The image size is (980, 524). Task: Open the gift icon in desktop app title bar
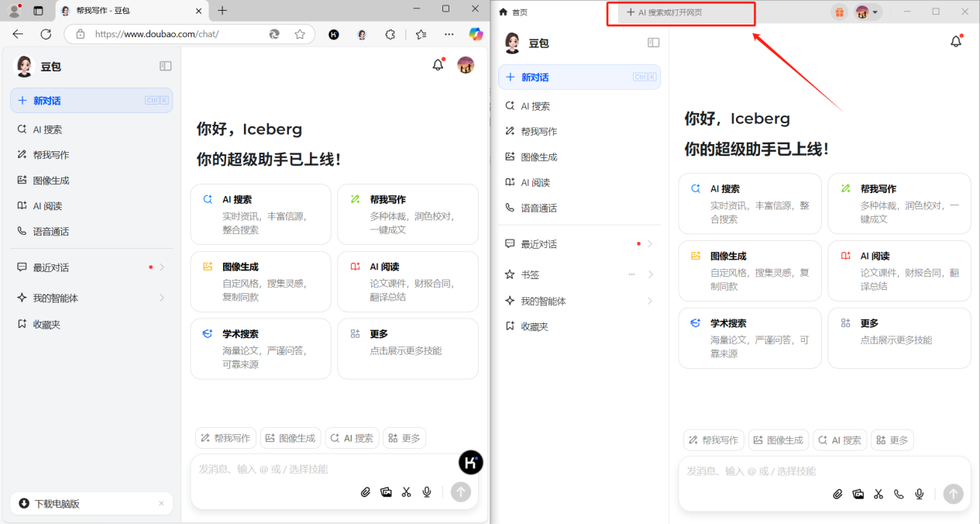840,12
